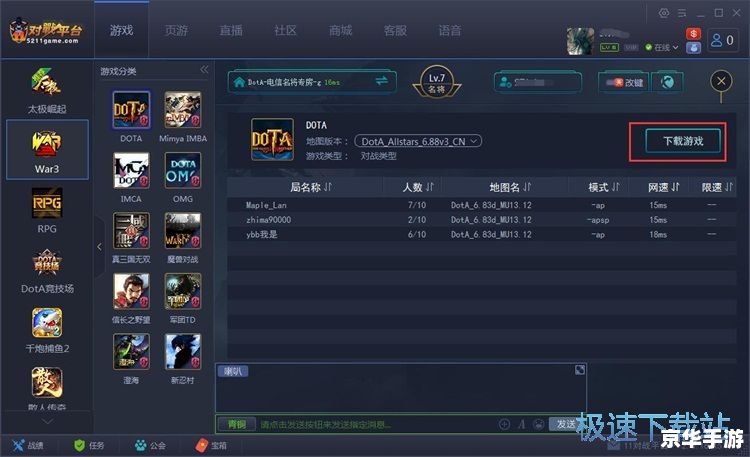Switch to the 页游 tab

pos(176,30)
